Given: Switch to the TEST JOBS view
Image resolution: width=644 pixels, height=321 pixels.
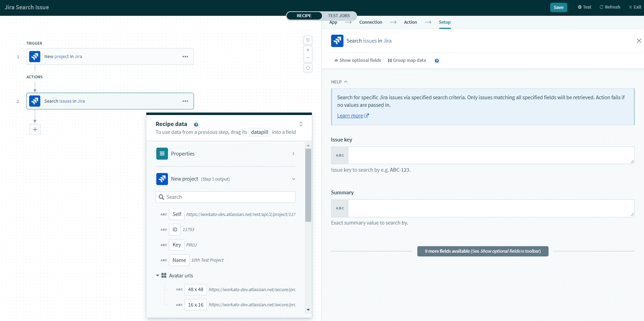Looking at the screenshot, I should click(x=339, y=15).
